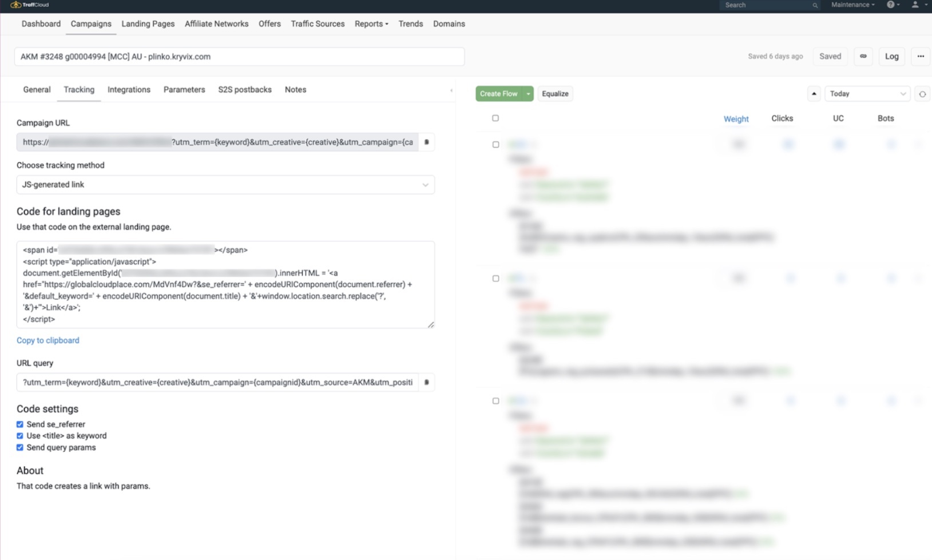Click the Bots column header
This screenshot has width=932, height=560.
tap(886, 118)
